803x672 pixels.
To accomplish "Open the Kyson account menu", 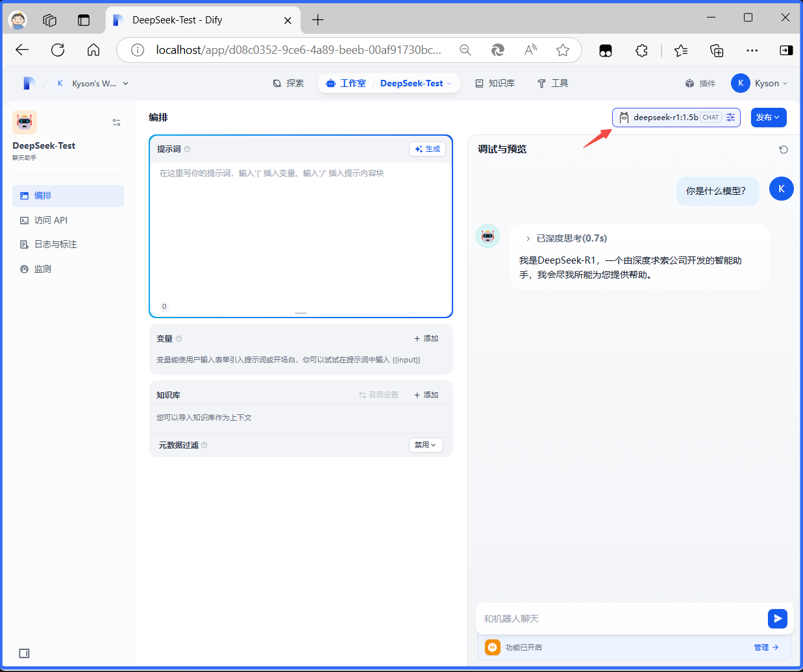I will (x=760, y=83).
